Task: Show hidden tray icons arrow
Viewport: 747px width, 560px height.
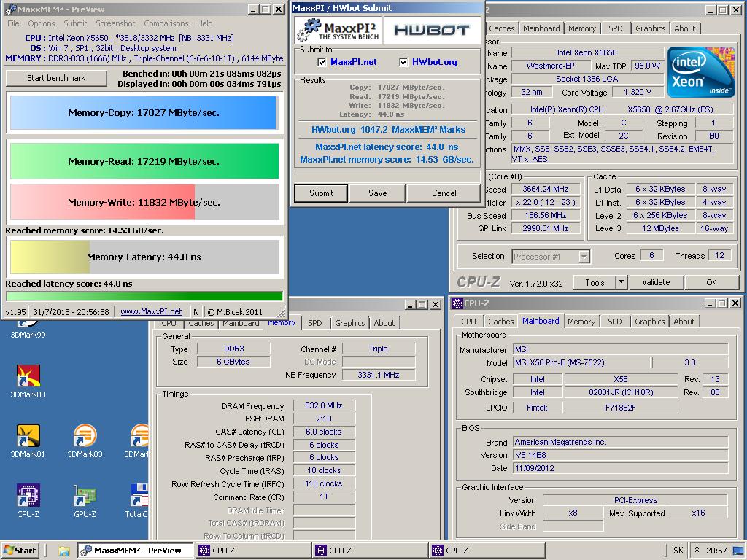Action: (x=697, y=550)
